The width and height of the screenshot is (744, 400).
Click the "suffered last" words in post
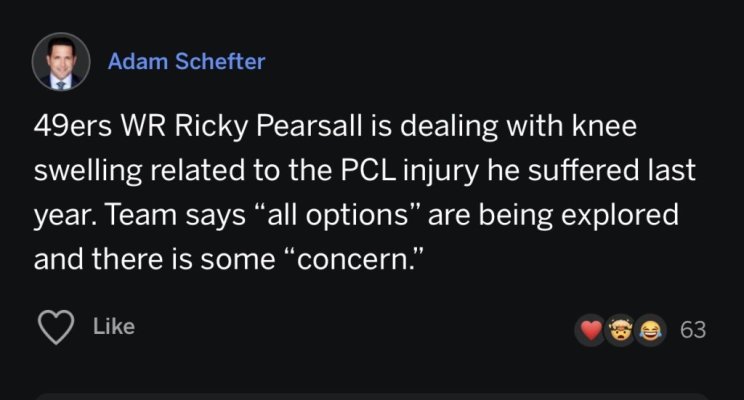click(x=612, y=170)
